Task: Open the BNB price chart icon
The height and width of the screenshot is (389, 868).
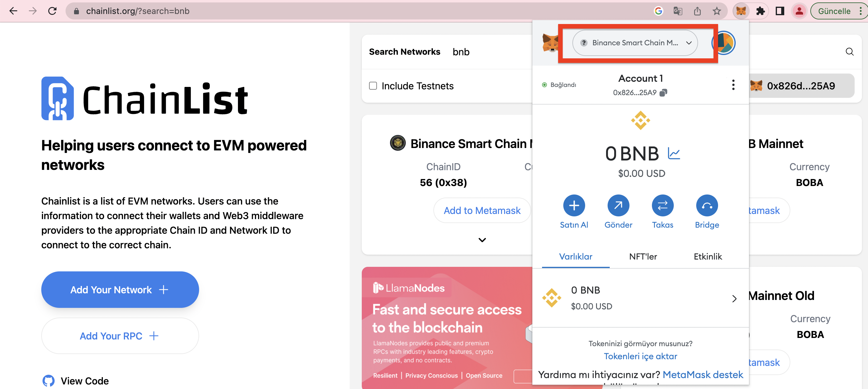Action: point(674,153)
